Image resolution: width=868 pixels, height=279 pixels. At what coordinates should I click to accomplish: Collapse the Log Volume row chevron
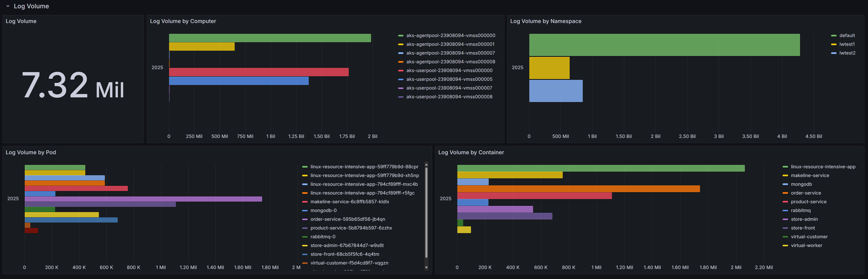pos(8,6)
